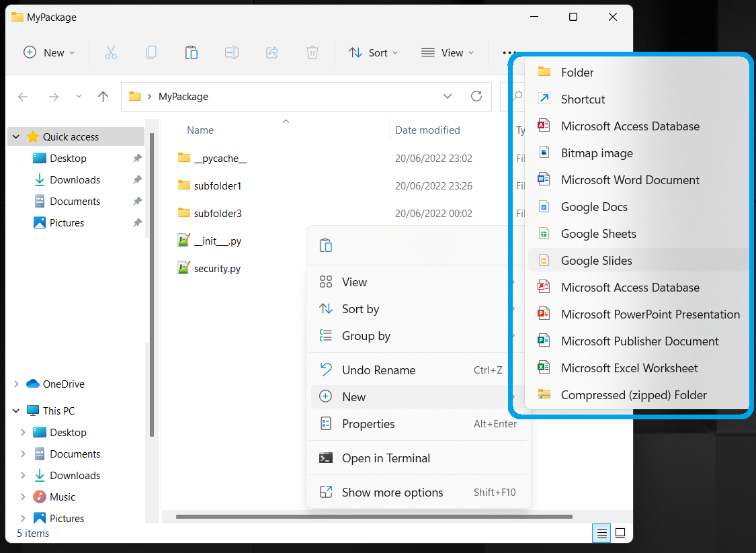Switch to thumbnail view via status bar toggle
756x553 pixels.
click(620, 533)
